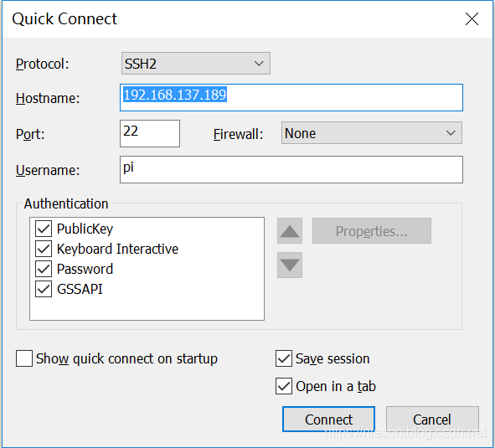Expand the Protocol dropdown arrow

(259, 64)
